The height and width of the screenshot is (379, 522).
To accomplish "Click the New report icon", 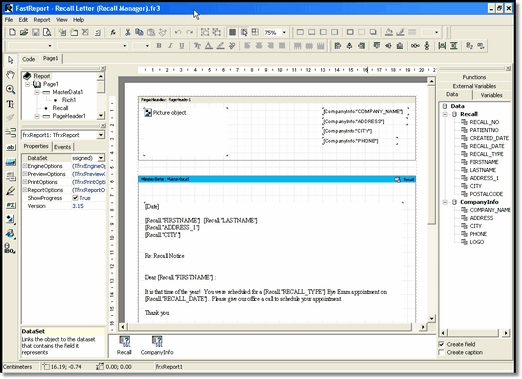I will click(12, 32).
